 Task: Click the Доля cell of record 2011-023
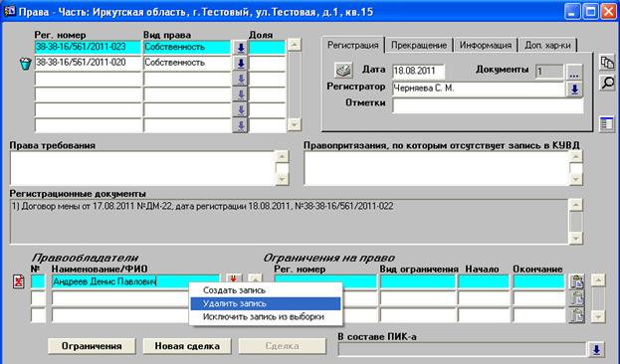tap(267, 47)
